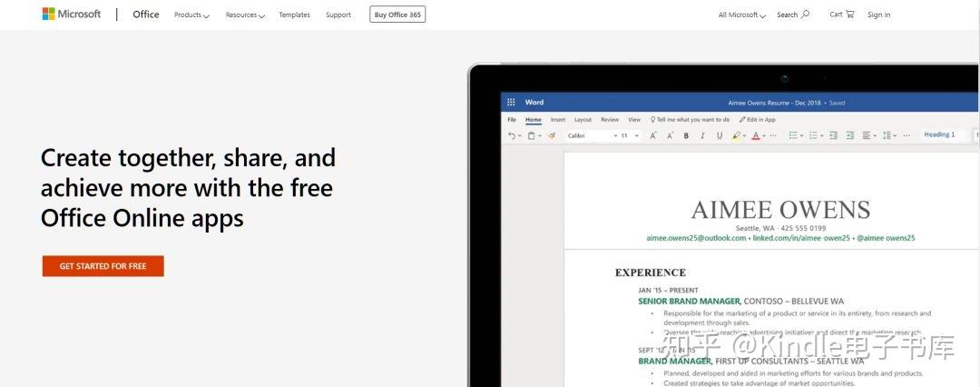
Task: Click the Paste clipboard icon
Action: pos(531,135)
